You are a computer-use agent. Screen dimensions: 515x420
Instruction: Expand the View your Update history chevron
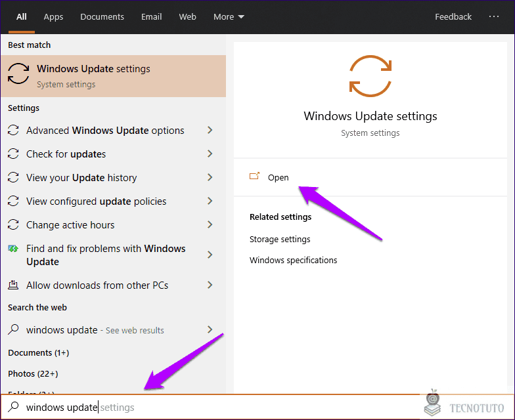(x=210, y=177)
